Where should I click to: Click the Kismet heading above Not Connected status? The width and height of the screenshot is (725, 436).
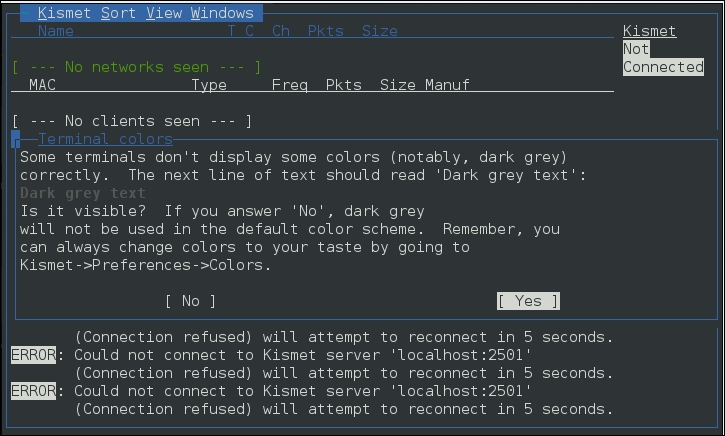click(x=649, y=31)
